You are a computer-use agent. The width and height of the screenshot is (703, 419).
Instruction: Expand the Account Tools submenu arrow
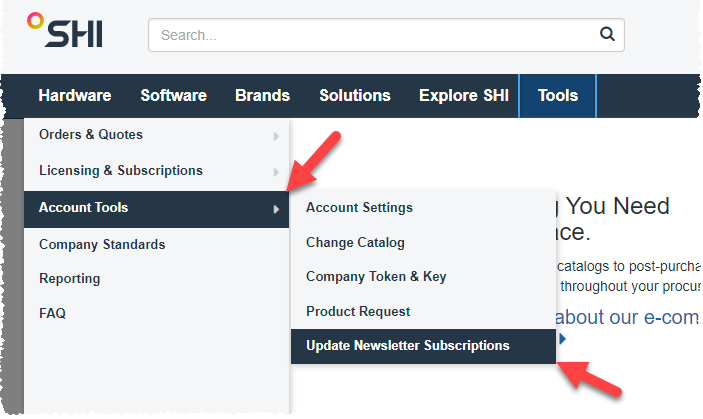276,209
